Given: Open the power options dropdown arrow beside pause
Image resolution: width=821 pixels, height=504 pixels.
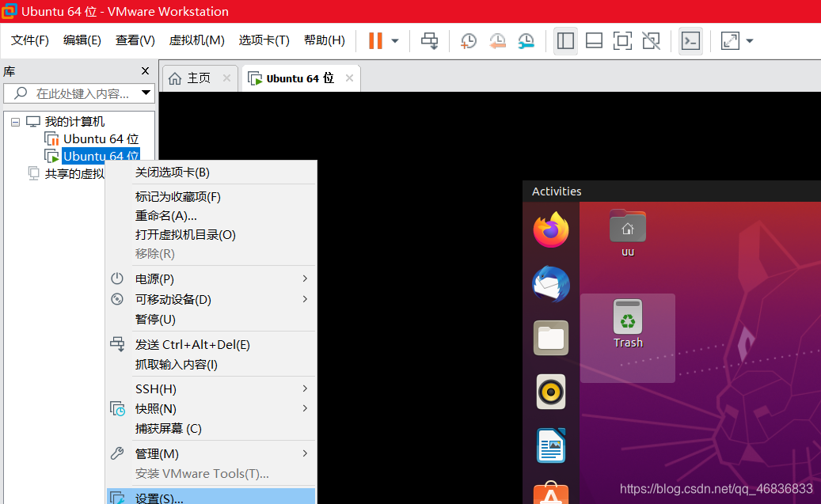Looking at the screenshot, I should point(395,41).
